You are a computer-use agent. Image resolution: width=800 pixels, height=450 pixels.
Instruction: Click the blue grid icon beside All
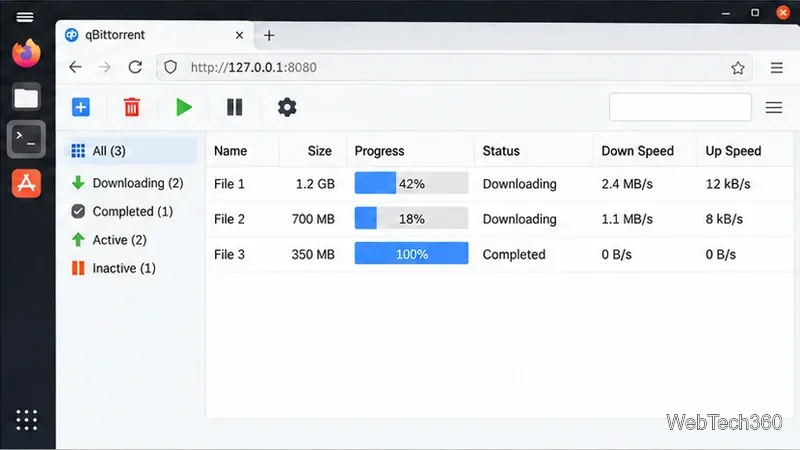pyautogui.click(x=78, y=151)
